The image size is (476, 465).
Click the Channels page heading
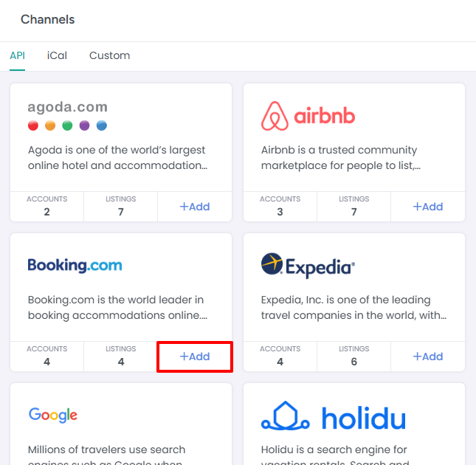click(48, 19)
